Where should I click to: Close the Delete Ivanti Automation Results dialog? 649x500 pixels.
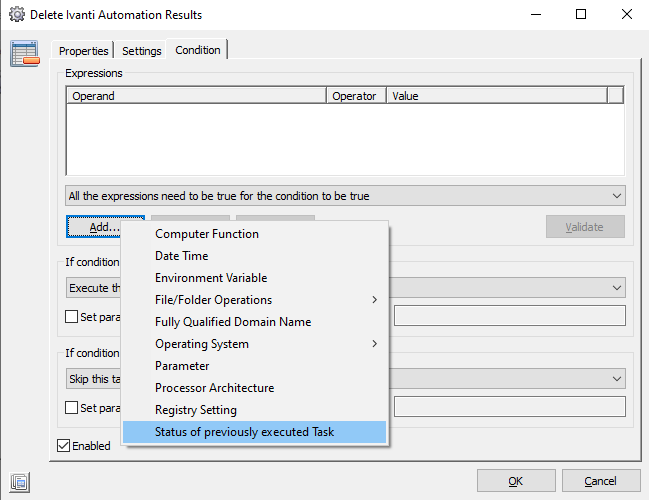pyautogui.click(x=627, y=14)
